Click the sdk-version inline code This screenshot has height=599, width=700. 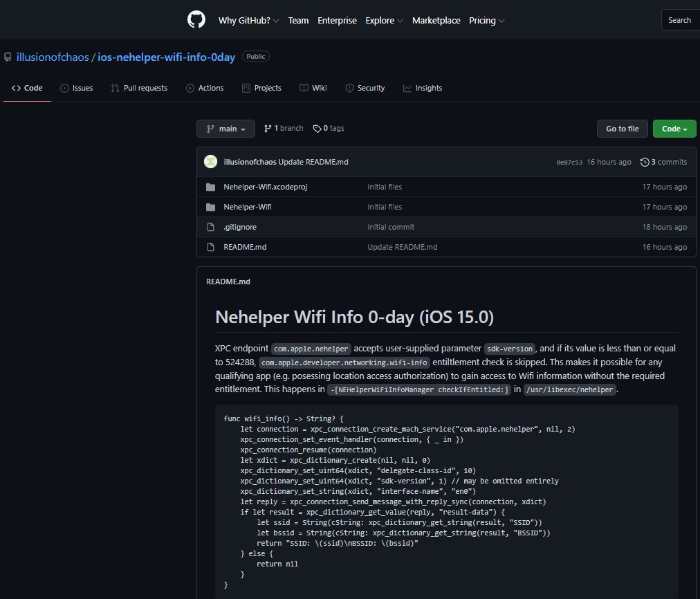click(510, 349)
